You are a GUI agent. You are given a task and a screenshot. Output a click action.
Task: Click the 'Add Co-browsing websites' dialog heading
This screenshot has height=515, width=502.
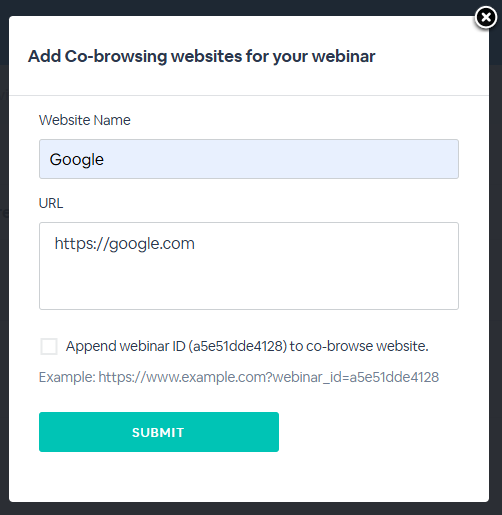pos(201,56)
